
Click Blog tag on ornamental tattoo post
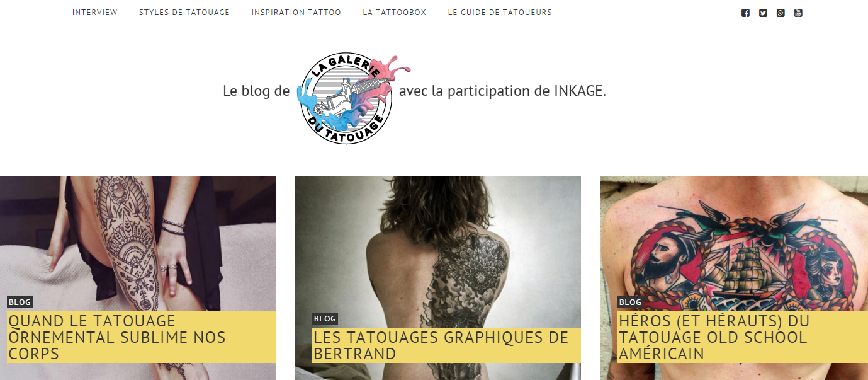20,302
